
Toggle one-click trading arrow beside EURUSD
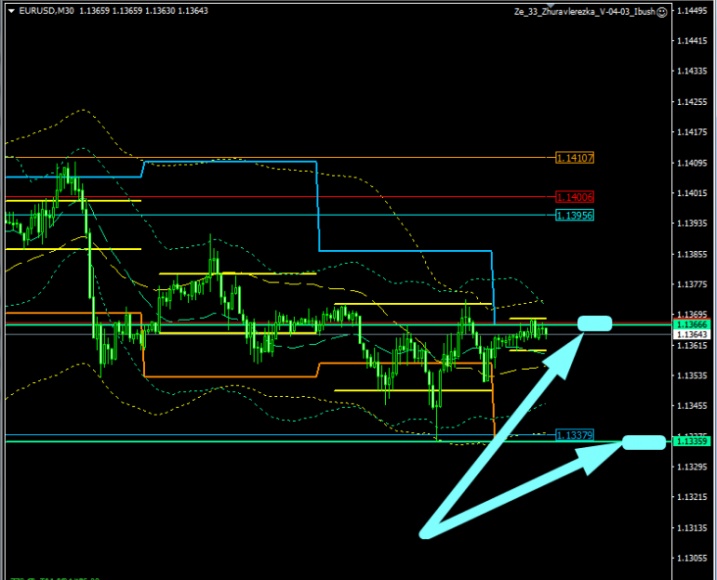[10, 11]
